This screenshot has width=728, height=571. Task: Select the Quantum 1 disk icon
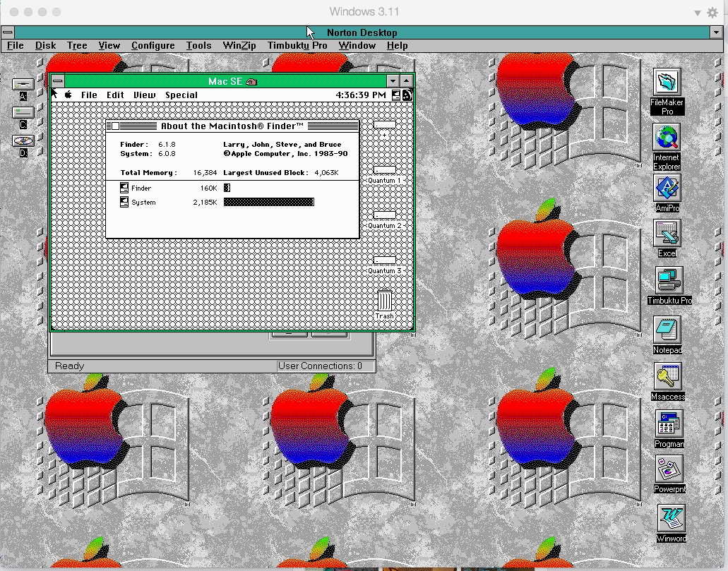384,170
